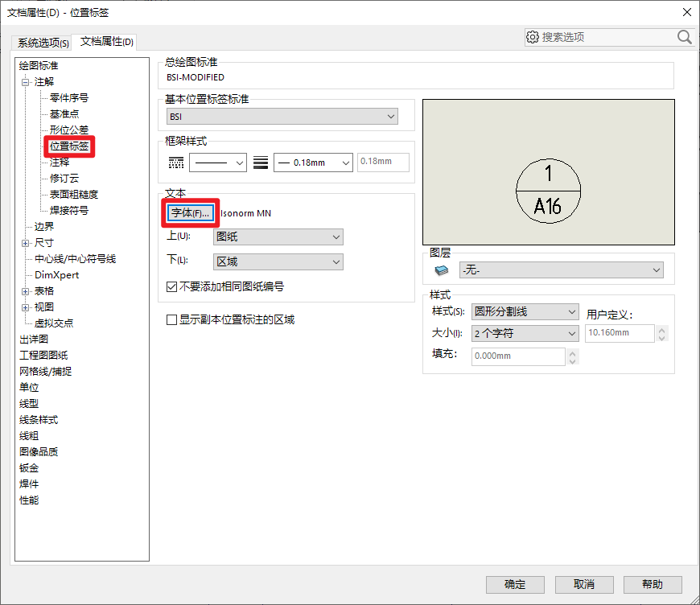Screen dimensions: 700x605
Task: Select 线条样式 in the tree
Action: click(x=39, y=420)
